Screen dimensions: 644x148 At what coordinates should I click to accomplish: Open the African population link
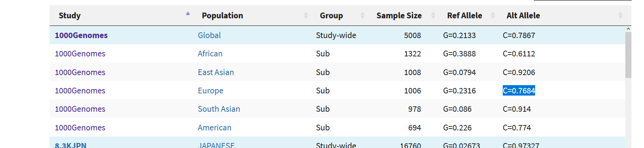click(210, 54)
